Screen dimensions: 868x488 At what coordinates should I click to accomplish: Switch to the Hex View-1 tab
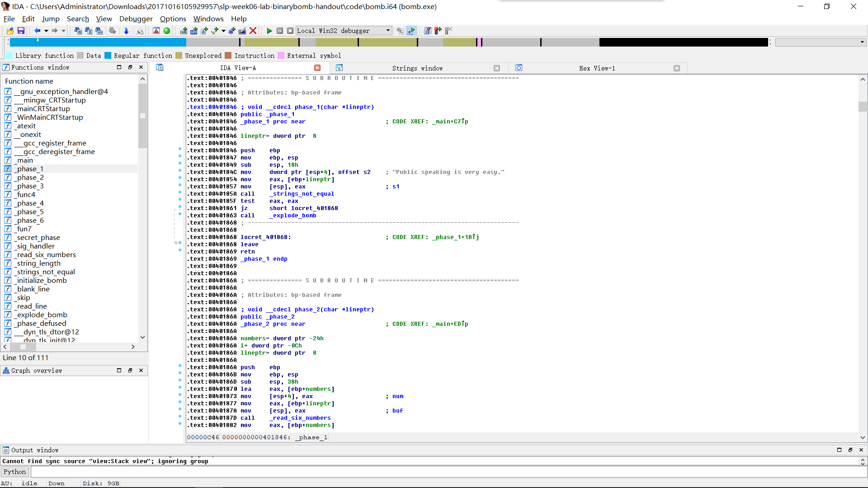coord(597,68)
